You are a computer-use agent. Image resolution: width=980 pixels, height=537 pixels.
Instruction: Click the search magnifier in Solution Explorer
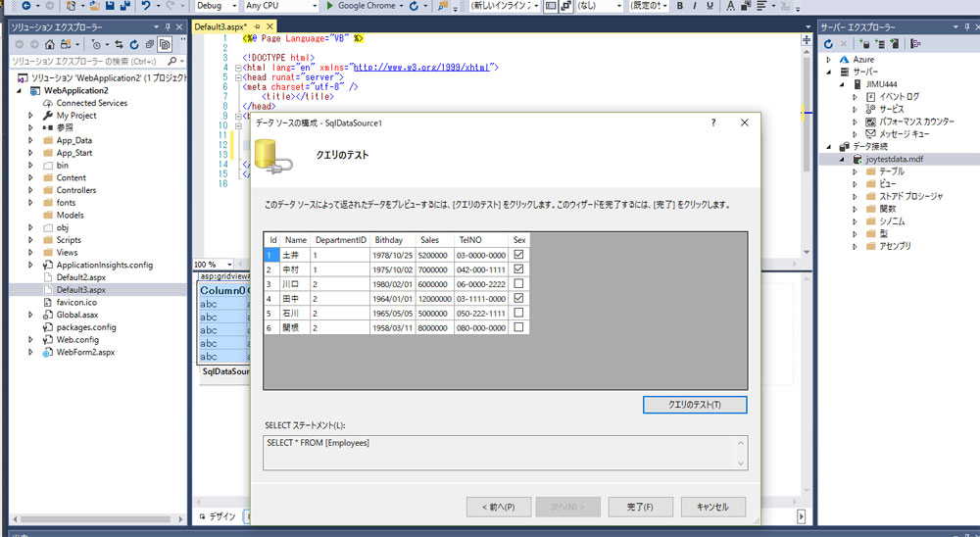tap(171, 62)
